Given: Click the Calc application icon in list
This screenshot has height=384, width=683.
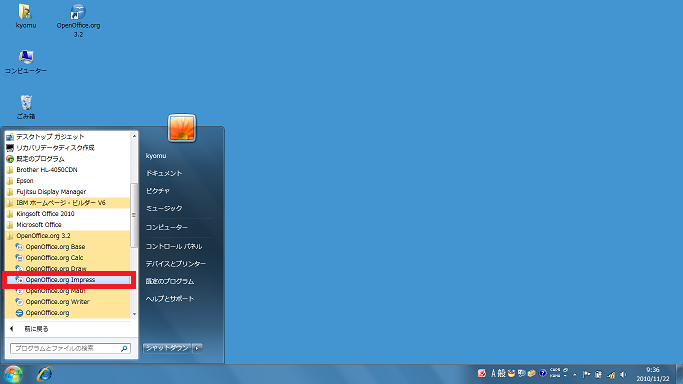Looking at the screenshot, I should coord(19,258).
